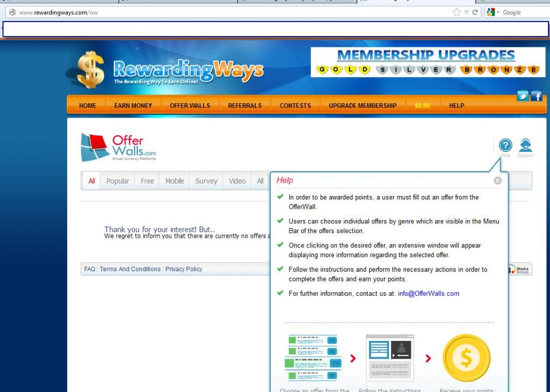
Task: Click the $0.00 balance item
Action: click(422, 106)
